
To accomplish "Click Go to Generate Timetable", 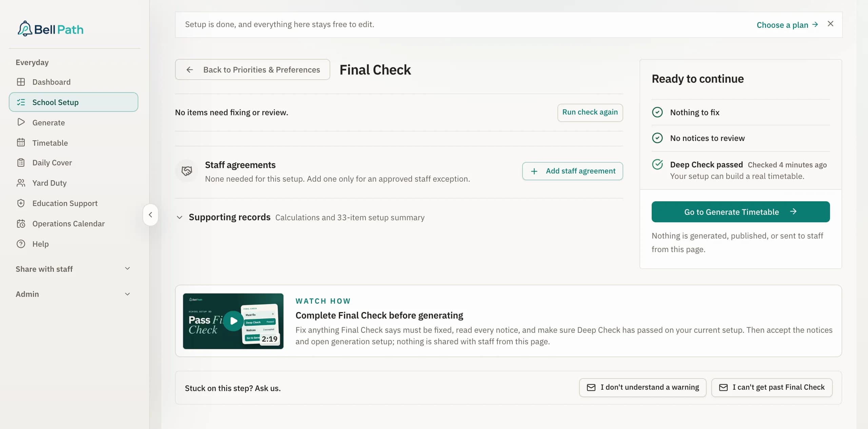I will pos(741,212).
